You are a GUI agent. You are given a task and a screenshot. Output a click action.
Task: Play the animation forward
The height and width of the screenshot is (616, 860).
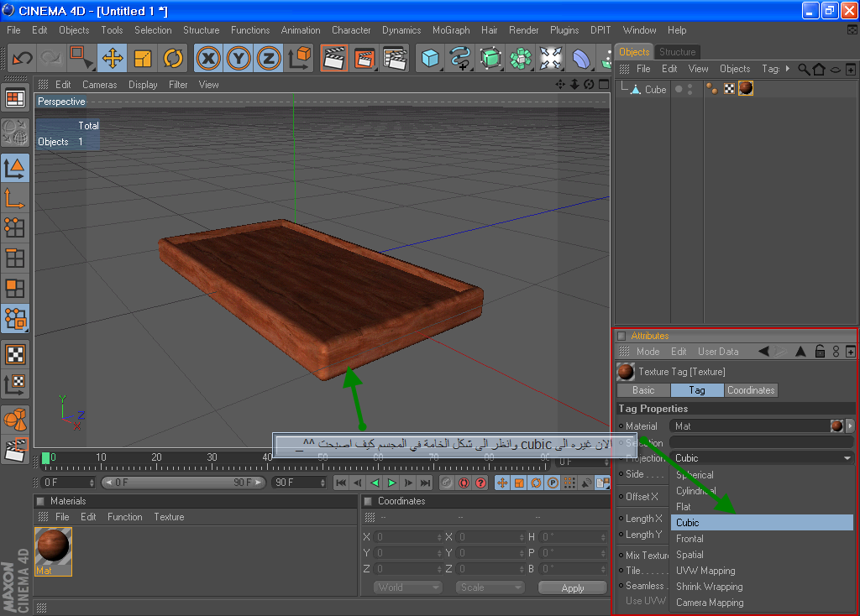(391, 483)
